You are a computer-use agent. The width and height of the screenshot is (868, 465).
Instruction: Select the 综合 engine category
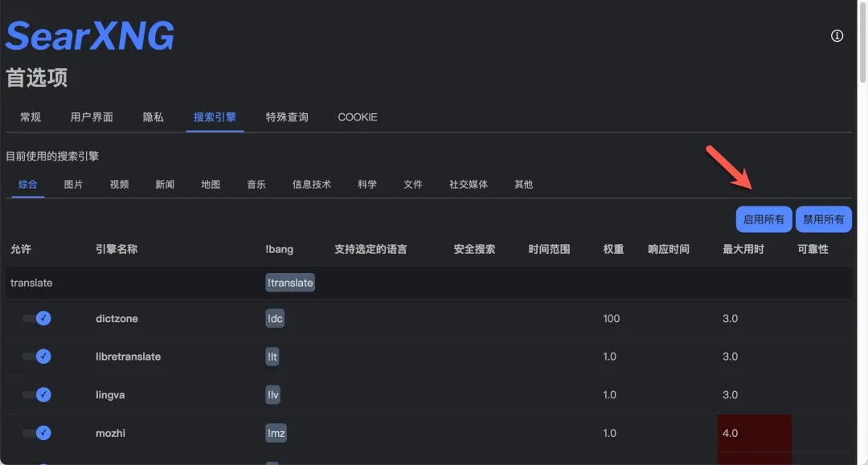[27, 184]
